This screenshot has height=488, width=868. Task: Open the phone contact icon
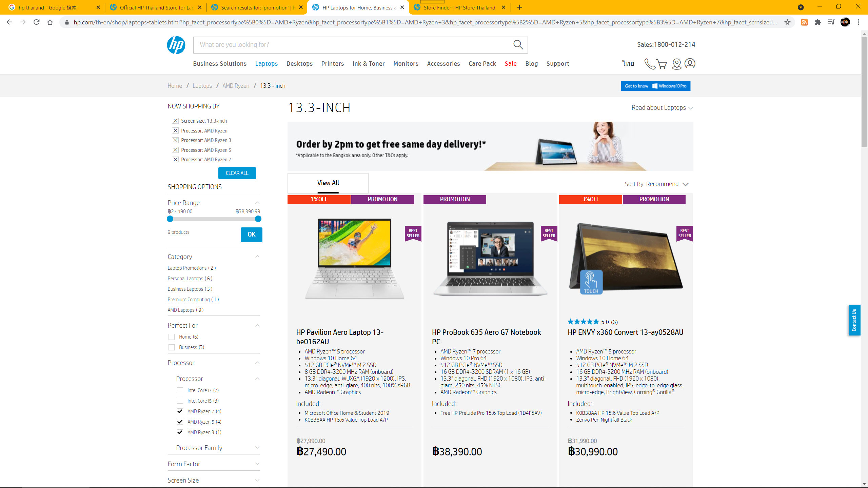click(650, 64)
